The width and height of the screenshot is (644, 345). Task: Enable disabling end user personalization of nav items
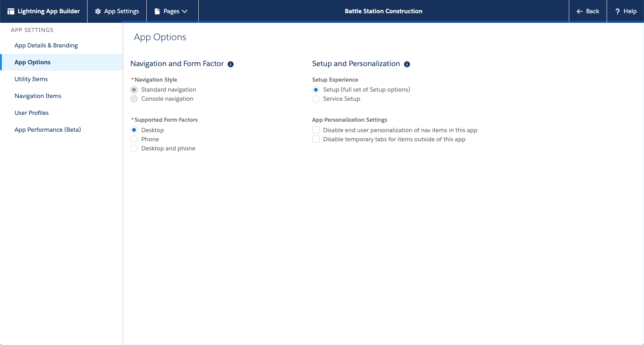point(316,130)
